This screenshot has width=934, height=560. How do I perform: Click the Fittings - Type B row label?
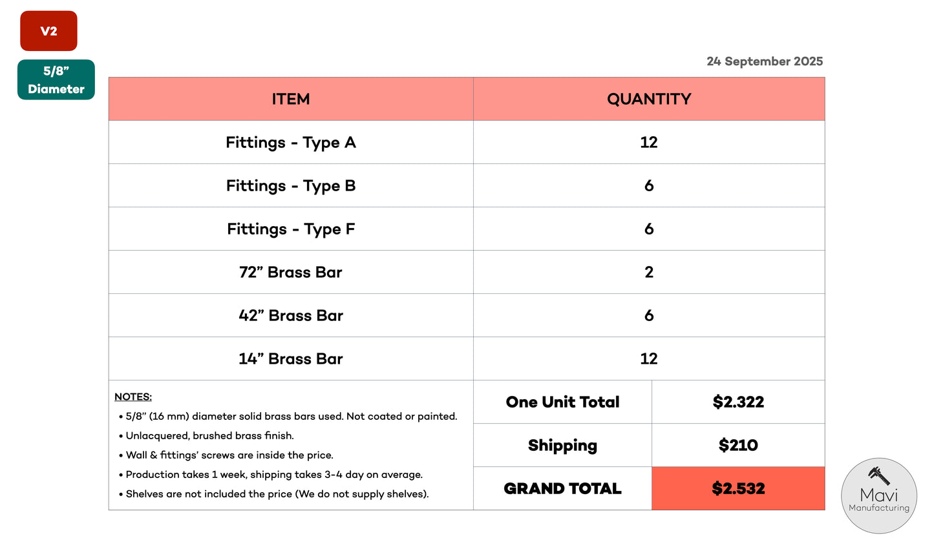[291, 185]
